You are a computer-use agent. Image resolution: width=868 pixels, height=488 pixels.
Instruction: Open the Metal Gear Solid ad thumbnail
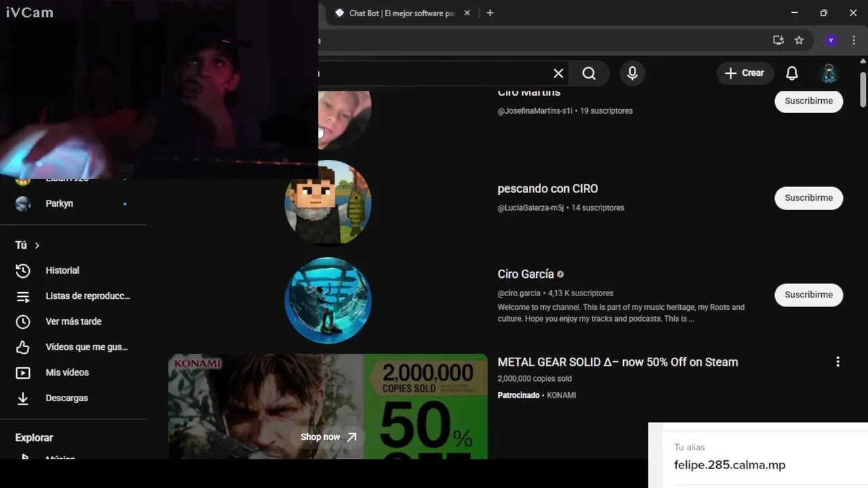pyautogui.click(x=328, y=406)
